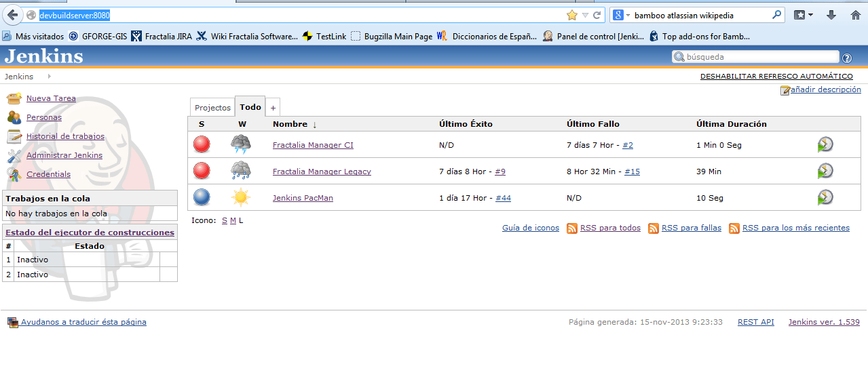Screen dimensions: 868x383
Task: Sort table by Última Duración column
Action: pyautogui.click(x=732, y=124)
